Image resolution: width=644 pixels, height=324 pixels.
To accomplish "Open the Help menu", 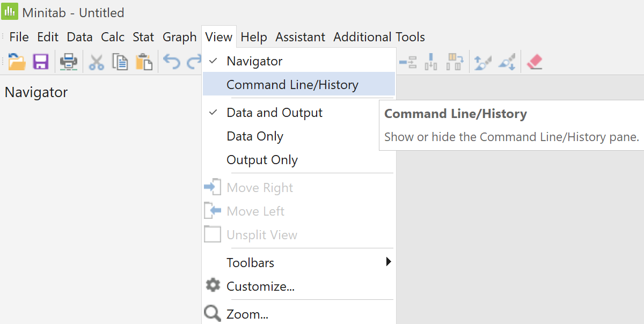I will tap(254, 37).
